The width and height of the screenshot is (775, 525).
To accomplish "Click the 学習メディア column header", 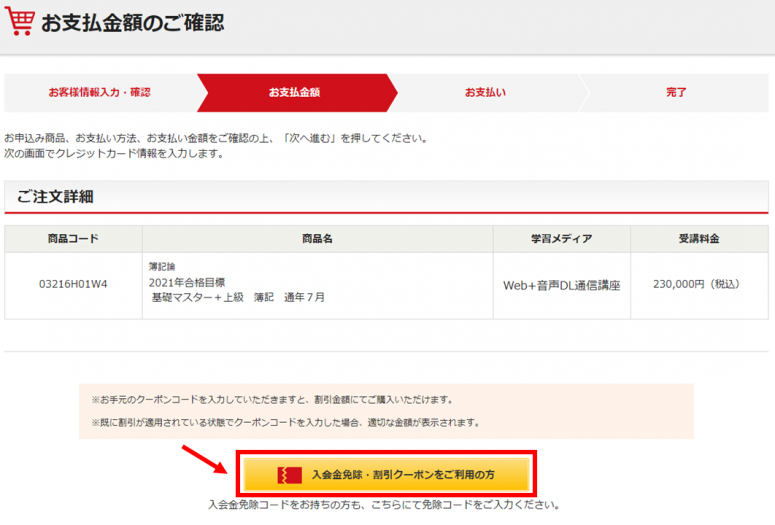I will pyautogui.click(x=561, y=239).
